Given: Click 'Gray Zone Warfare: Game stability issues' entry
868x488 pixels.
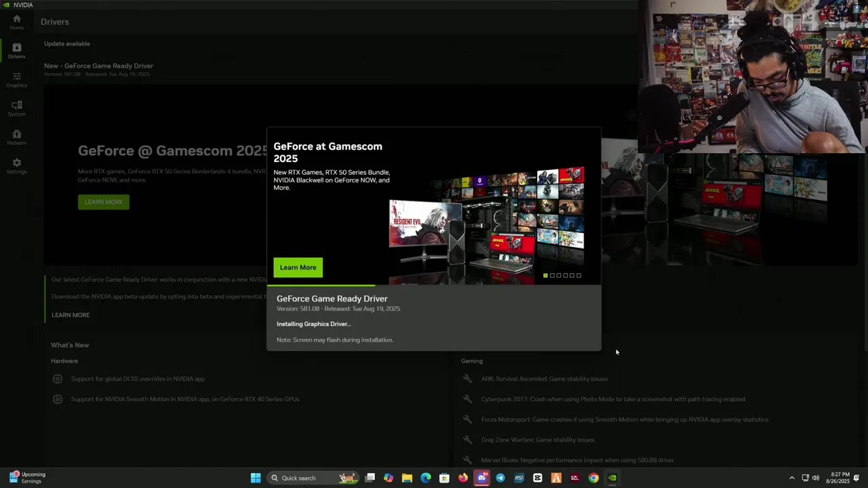Looking at the screenshot, I should coord(538,440).
